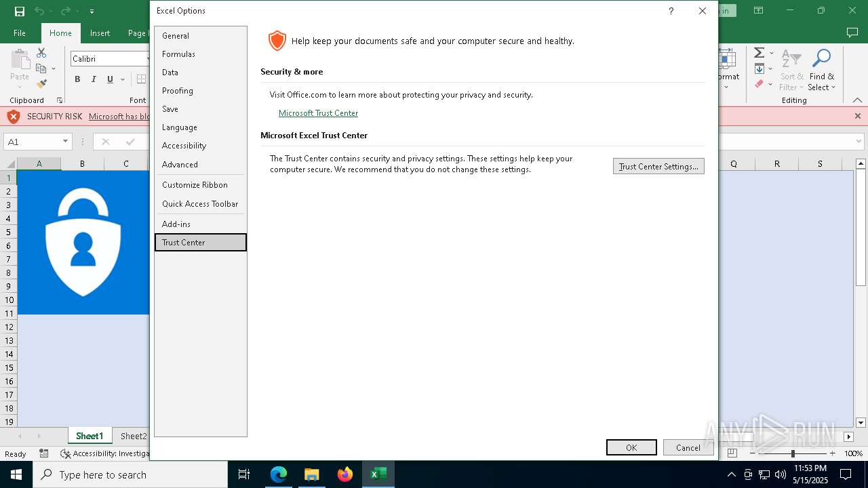Click the red Security Risk shield icon
Image resolution: width=868 pixels, height=488 pixels.
[14, 117]
